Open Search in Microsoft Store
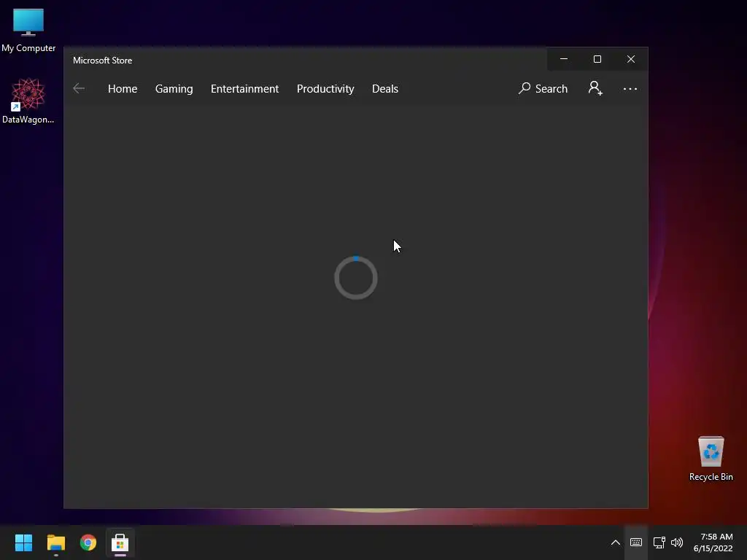747x560 pixels. 543,88
